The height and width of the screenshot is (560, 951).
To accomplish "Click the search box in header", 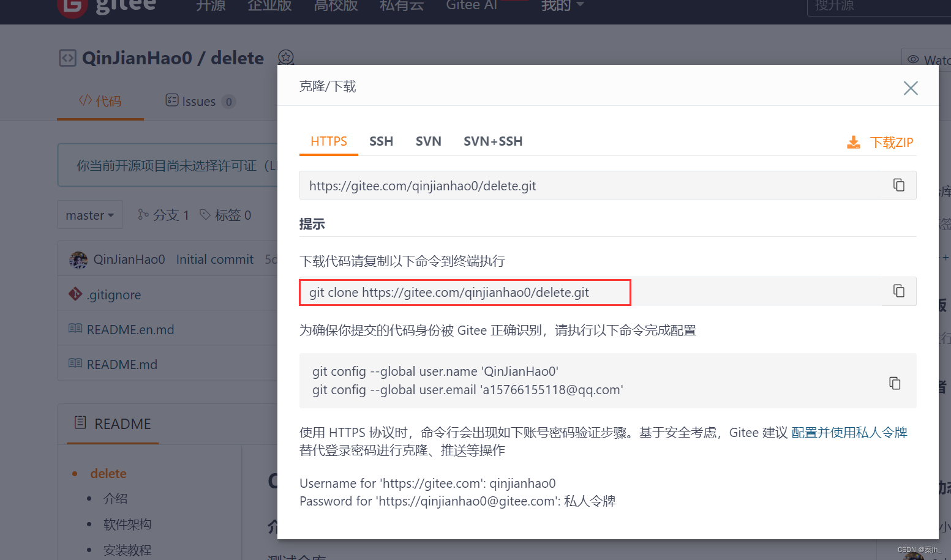I will 879,6.
